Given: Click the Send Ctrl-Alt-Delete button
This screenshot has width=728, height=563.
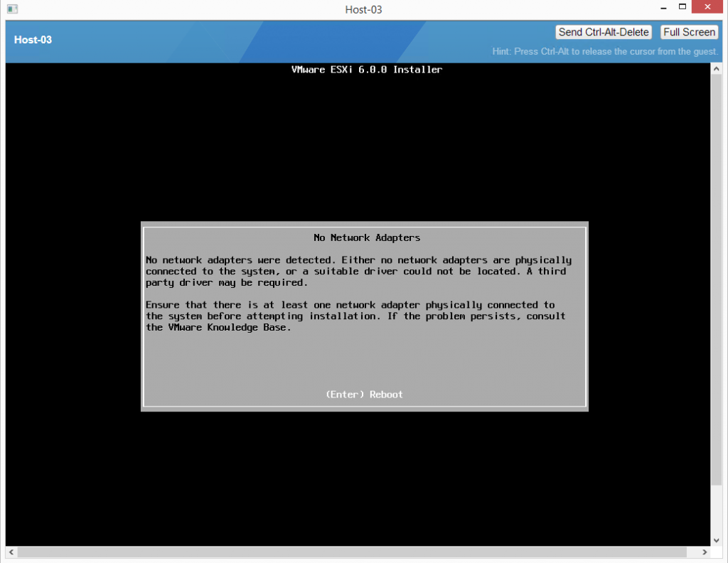Looking at the screenshot, I should [604, 32].
